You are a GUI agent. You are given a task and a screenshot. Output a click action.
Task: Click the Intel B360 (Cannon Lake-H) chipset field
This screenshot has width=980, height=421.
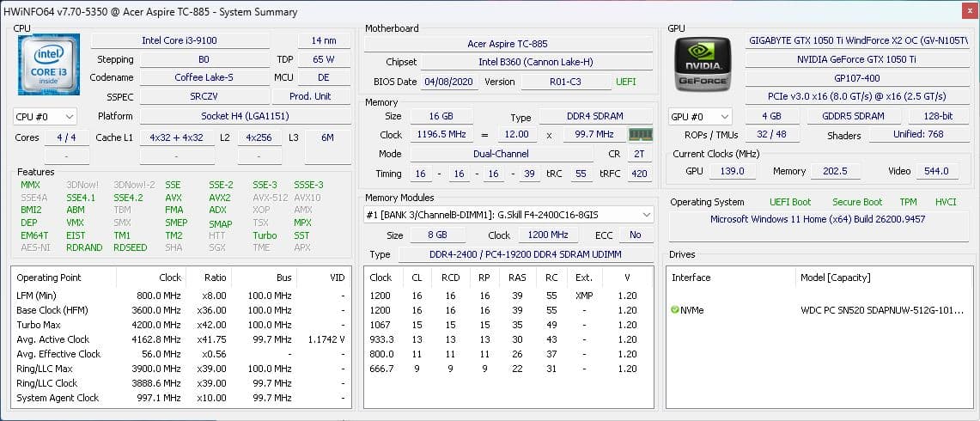[x=536, y=63]
